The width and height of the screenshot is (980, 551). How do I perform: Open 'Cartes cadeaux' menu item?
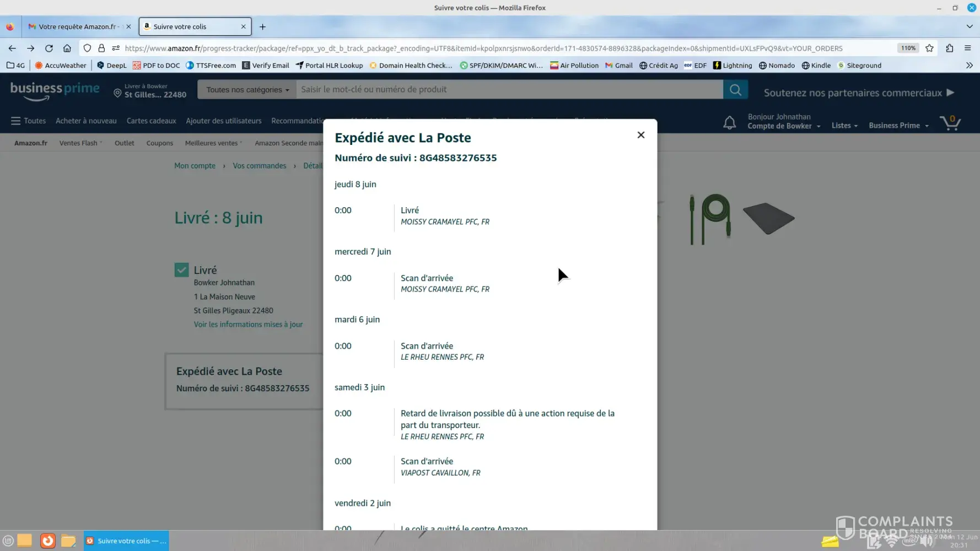[x=152, y=121]
